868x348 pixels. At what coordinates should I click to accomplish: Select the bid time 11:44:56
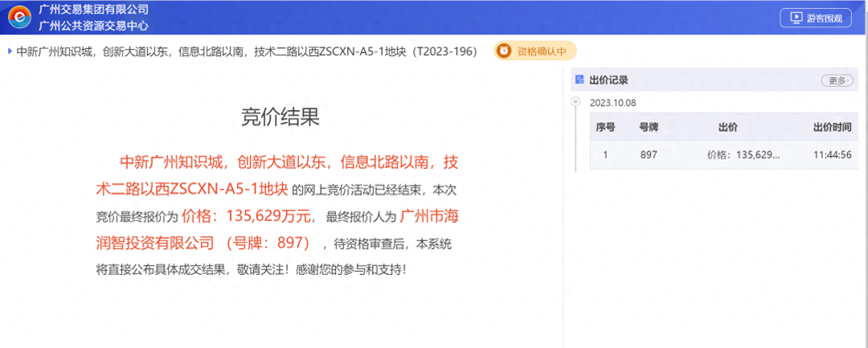click(832, 155)
